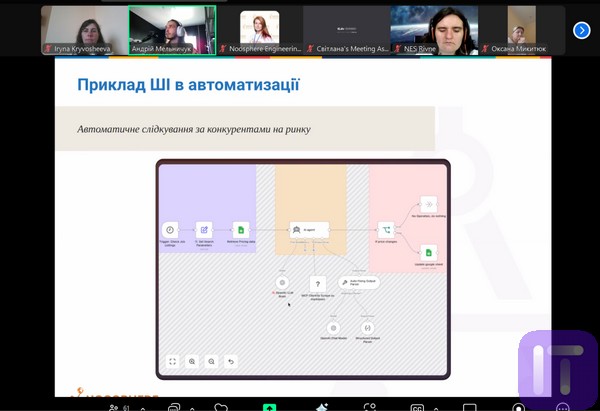This screenshot has height=411, width=600.
Task: Open the AI Companion sparkle icon
Action: pyautogui.click(x=322, y=407)
